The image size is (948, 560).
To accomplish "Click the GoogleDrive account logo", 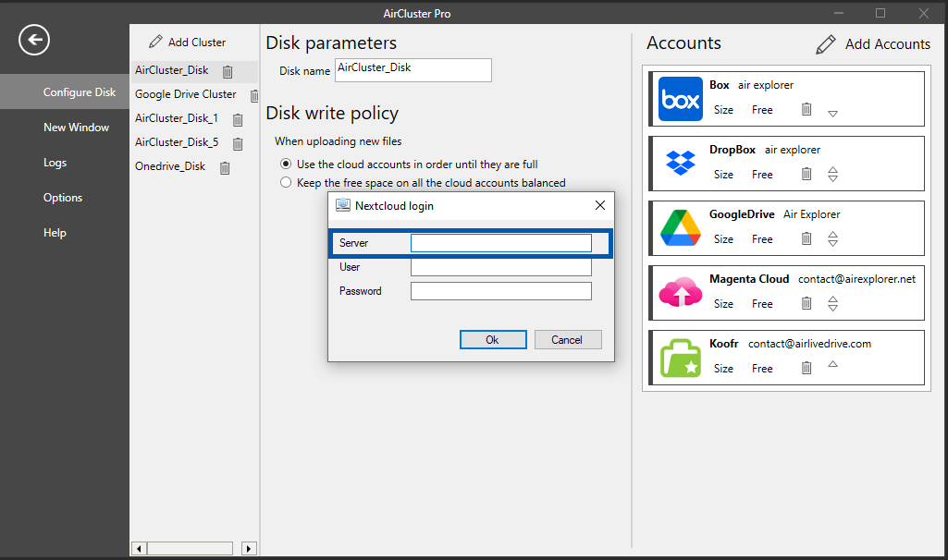I will 680,227.
